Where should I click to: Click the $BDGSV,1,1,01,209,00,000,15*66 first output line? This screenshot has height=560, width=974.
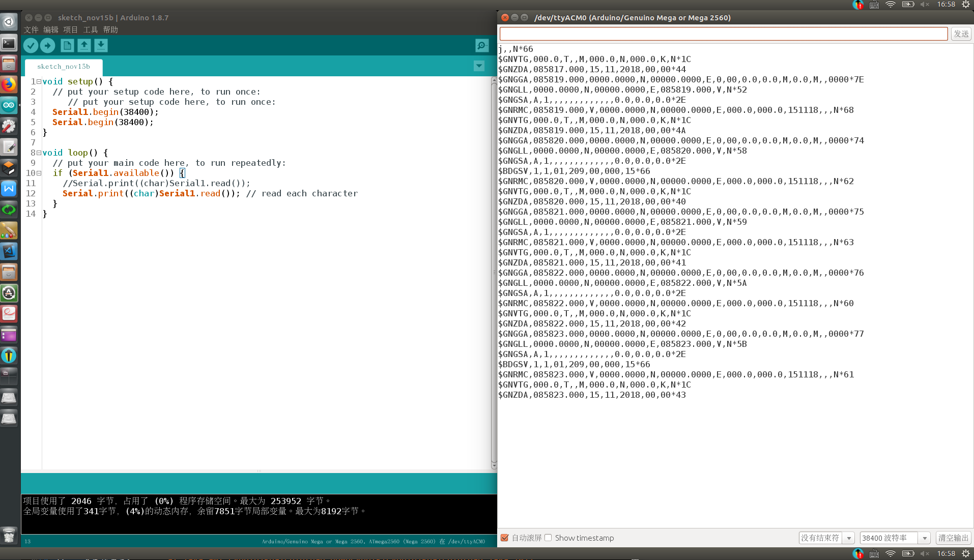pos(574,171)
